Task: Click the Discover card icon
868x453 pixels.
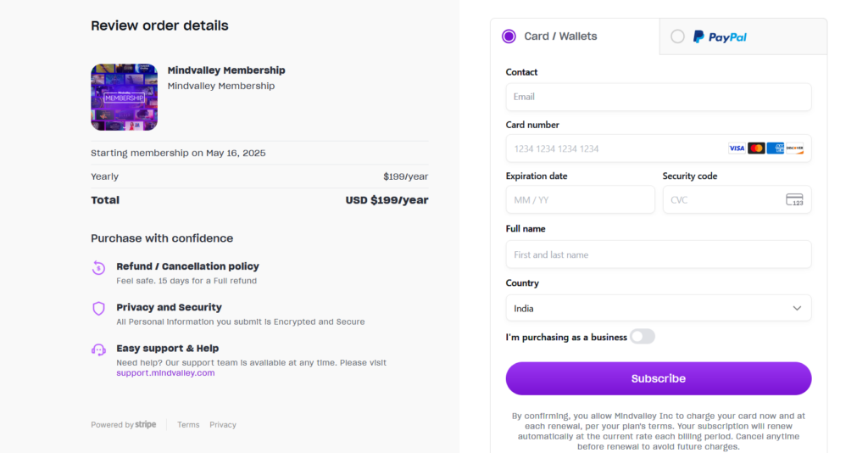Action: (x=794, y=148)
